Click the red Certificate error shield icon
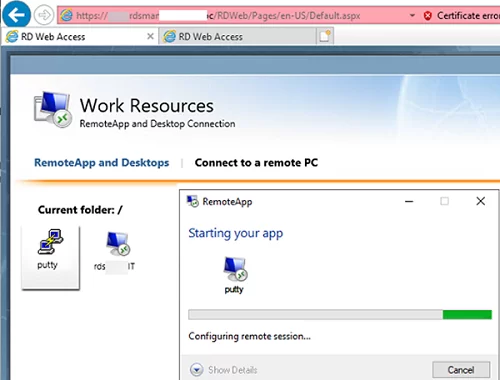Viewport: 500px width, 380px height. (x=428, y=16)
